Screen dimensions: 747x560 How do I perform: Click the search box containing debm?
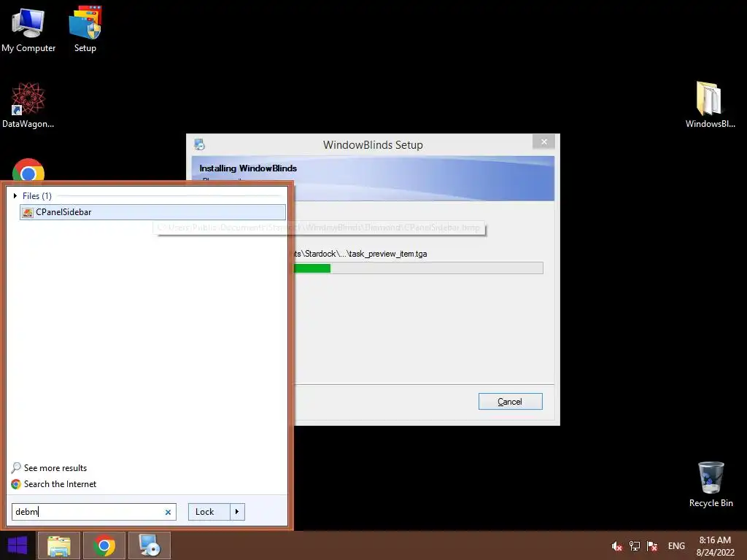point(94,512)
